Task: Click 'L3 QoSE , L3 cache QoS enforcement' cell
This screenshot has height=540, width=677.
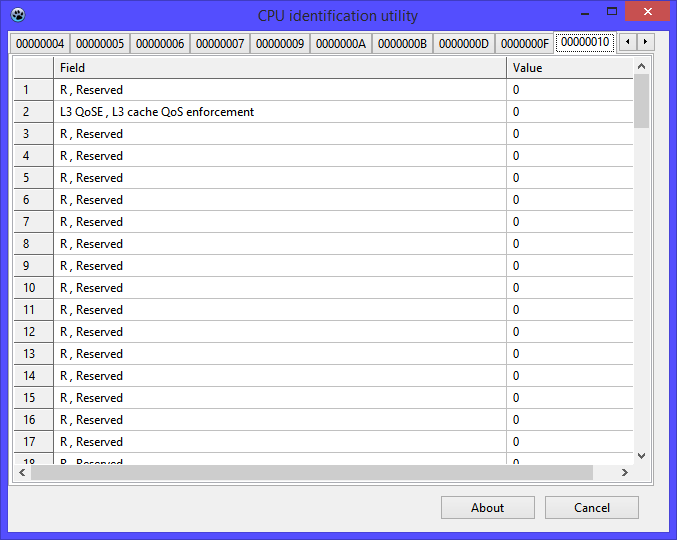Action: coord(280,112)
